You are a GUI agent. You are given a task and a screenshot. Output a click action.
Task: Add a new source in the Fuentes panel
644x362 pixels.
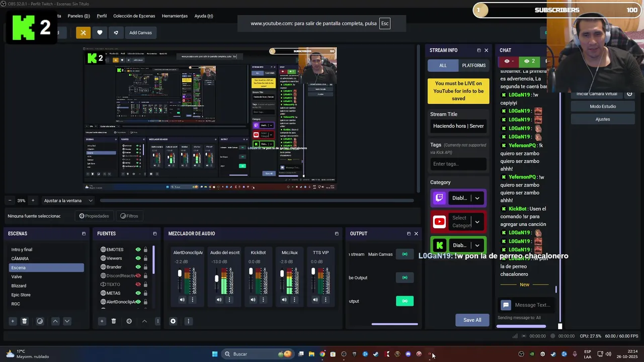pyautogui.click(x=102, y=321)
